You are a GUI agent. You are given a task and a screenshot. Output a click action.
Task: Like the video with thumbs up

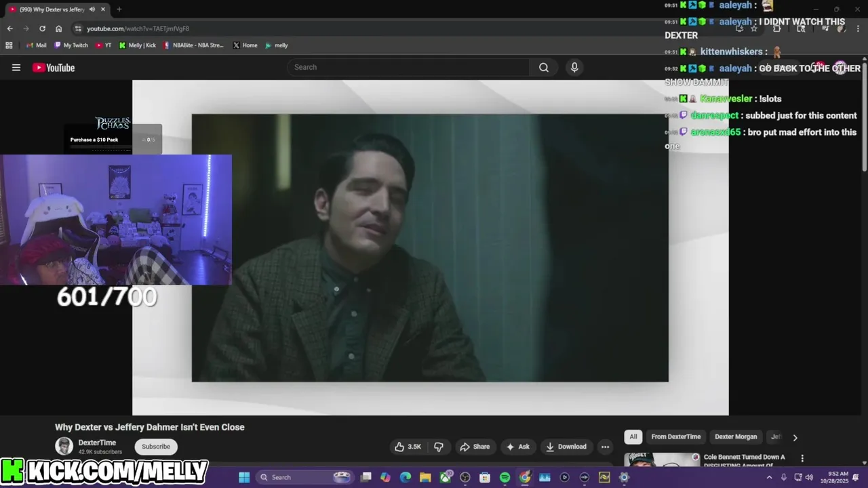(408, 447)
